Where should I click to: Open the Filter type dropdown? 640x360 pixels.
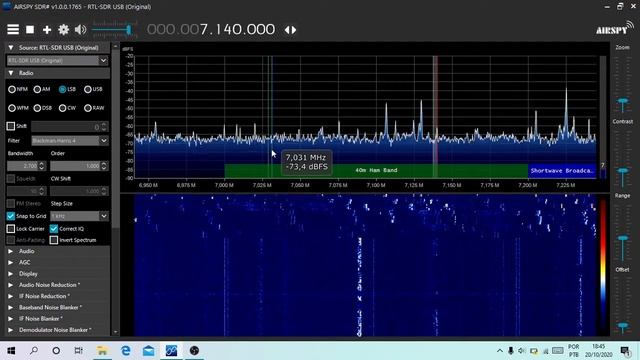click(x=70, y=140)
